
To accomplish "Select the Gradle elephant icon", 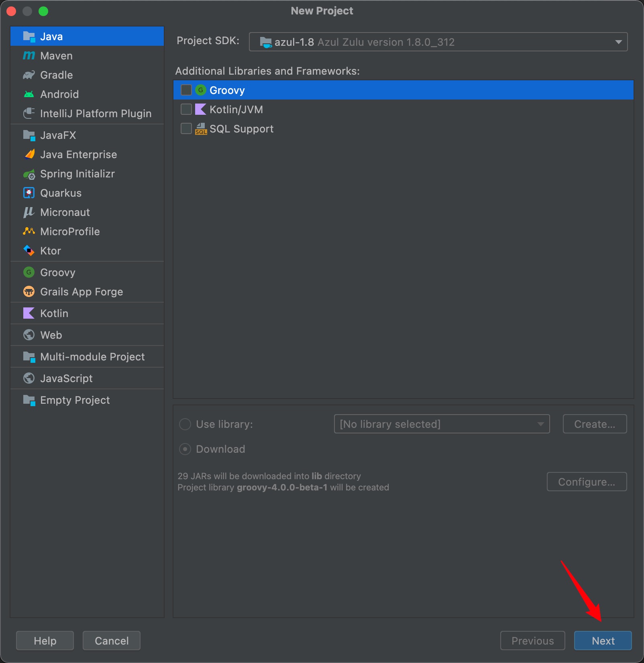I will pos(29,75).
